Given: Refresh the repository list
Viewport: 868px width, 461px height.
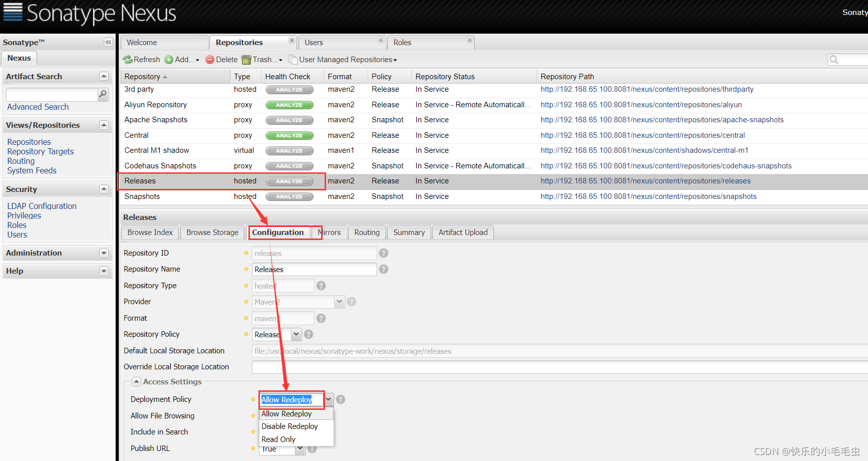Looking at the screenshot, I should pyautogui.click(x=142, y=60).
